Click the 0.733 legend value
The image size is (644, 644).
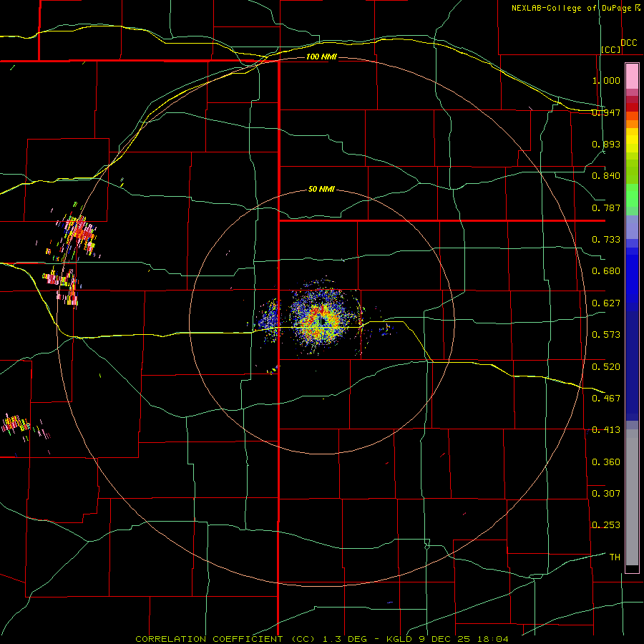pyautogui.click(x=606, y=240)
